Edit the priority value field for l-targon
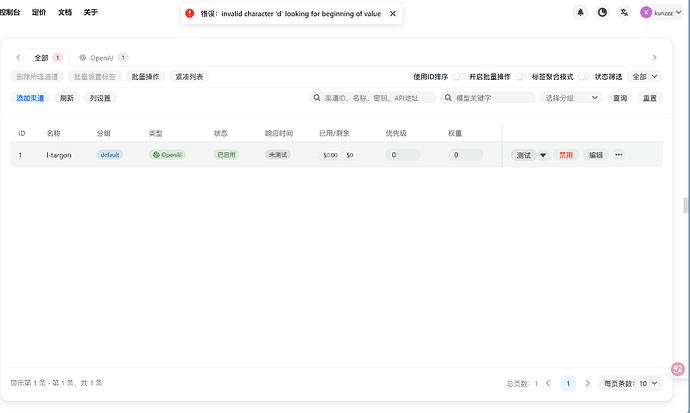Image resolution: width=690 pixels, height=413 pixels. pyautogui.click(x=403, y=154)
